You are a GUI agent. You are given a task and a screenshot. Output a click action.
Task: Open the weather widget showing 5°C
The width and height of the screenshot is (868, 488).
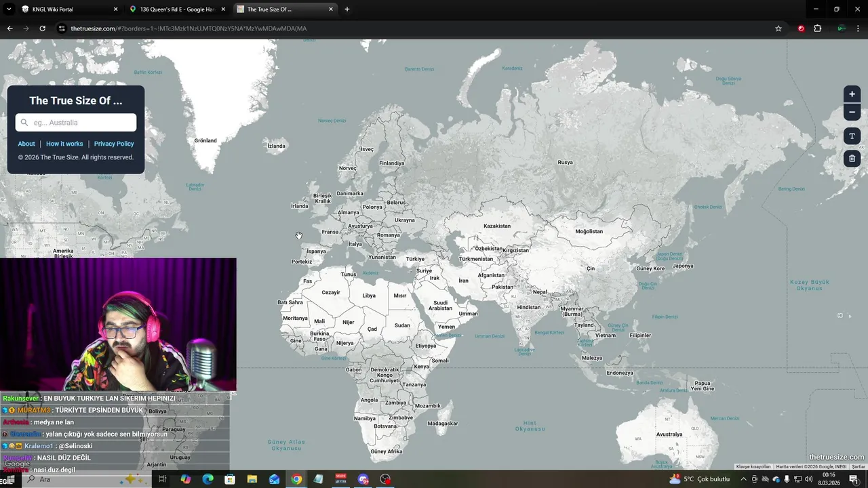coord(700,479)
